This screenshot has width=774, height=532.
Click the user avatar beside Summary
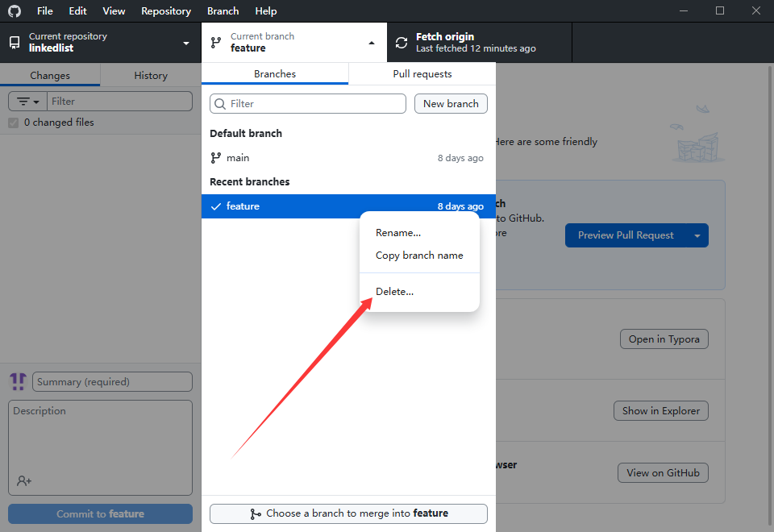pyautogui.click(x=18, y=382)
